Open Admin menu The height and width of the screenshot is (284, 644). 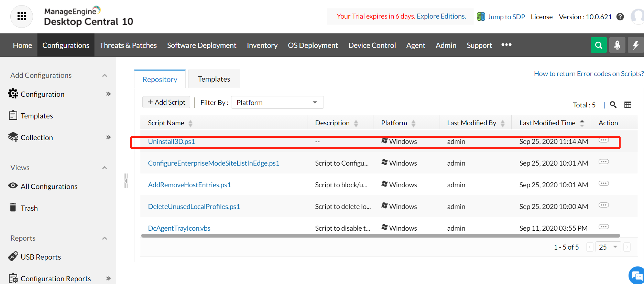446,45
